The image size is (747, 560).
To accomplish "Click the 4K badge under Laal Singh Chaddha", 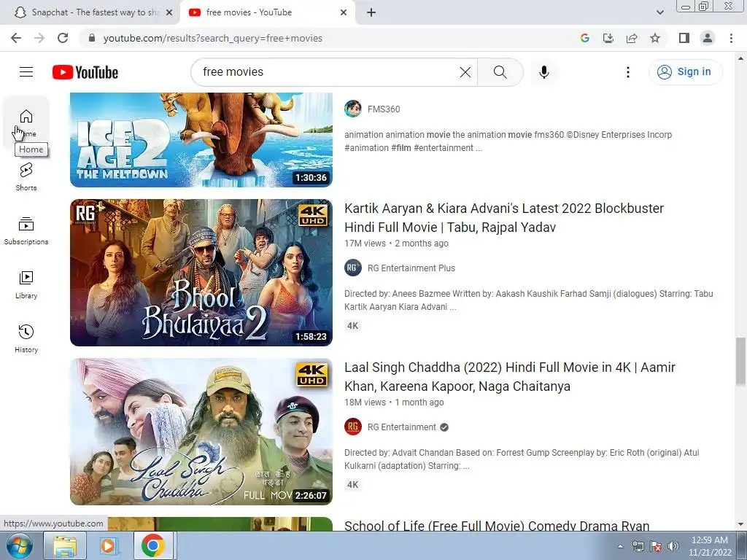I will pos(352,485).
